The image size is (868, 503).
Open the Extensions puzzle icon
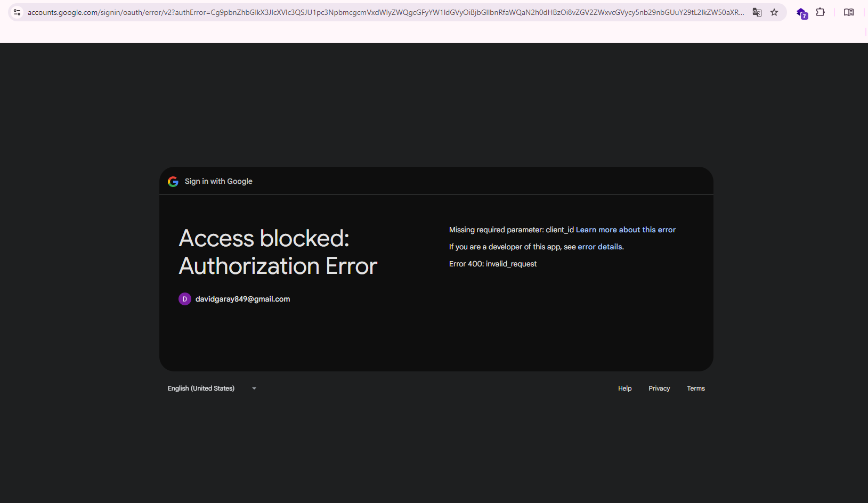point(821,12)
